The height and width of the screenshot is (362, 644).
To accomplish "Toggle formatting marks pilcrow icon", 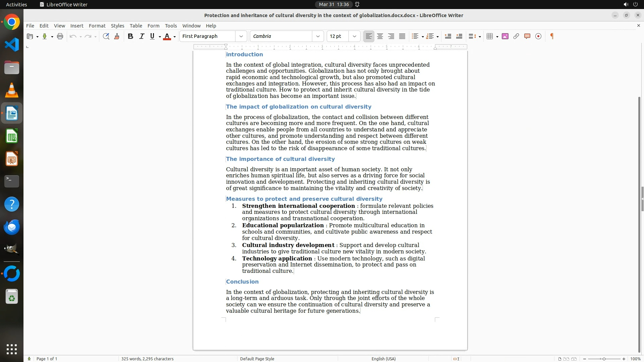I will 552,36.
